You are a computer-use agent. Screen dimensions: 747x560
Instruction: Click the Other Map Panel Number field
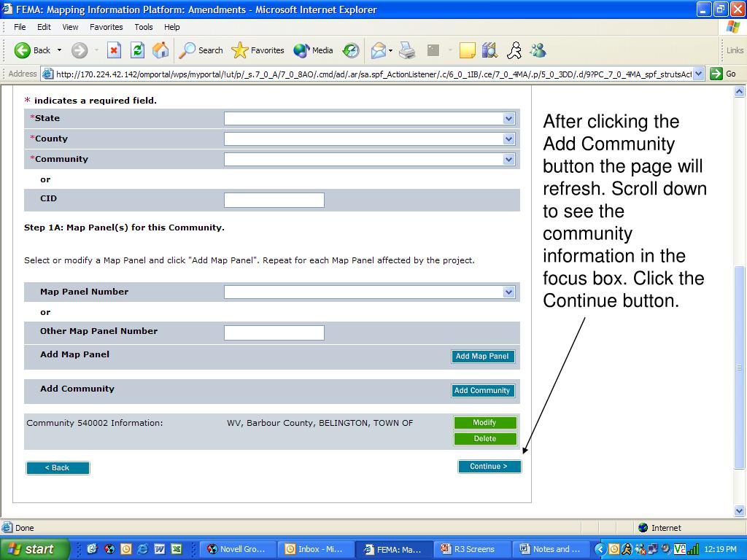tap(274, 332)
